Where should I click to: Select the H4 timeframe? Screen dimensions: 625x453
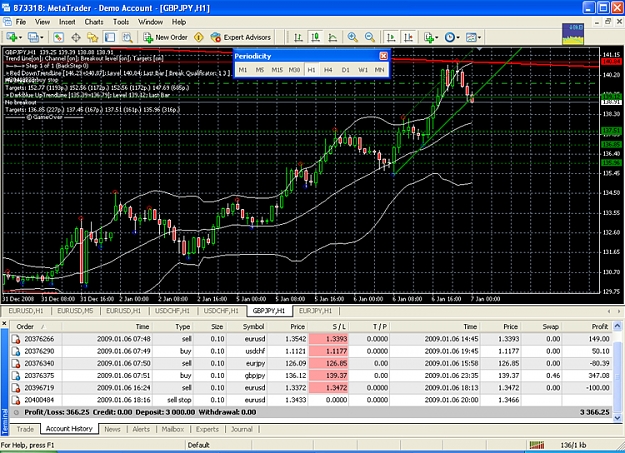(x=328, y=70)
